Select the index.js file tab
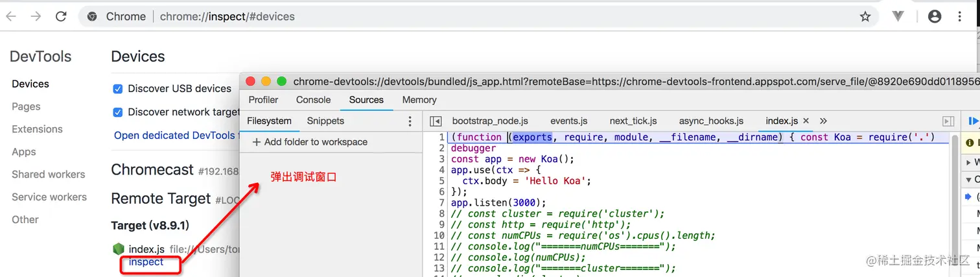Screen dimensions: 980x277 click(782, 121)
